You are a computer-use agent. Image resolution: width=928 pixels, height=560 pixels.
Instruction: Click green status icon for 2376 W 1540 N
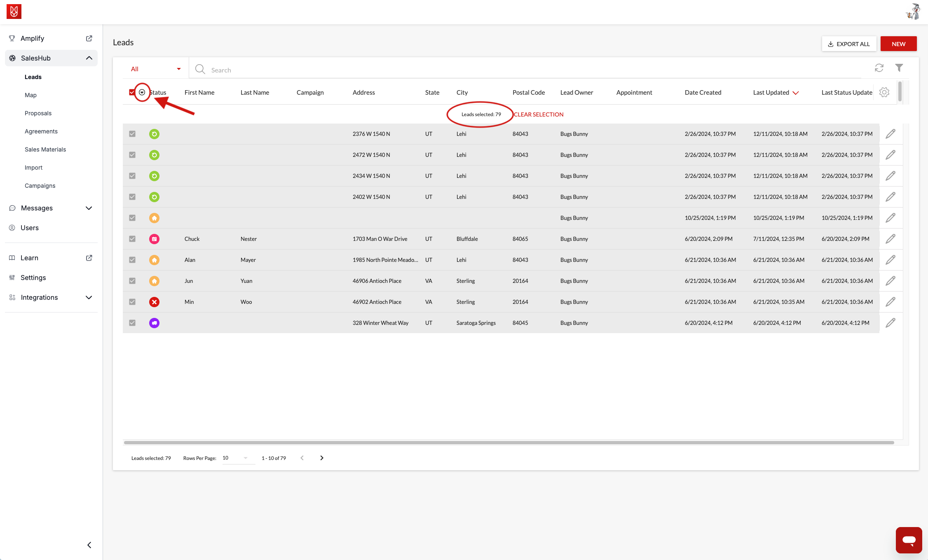pyautogui.click(x=154, y=134)
